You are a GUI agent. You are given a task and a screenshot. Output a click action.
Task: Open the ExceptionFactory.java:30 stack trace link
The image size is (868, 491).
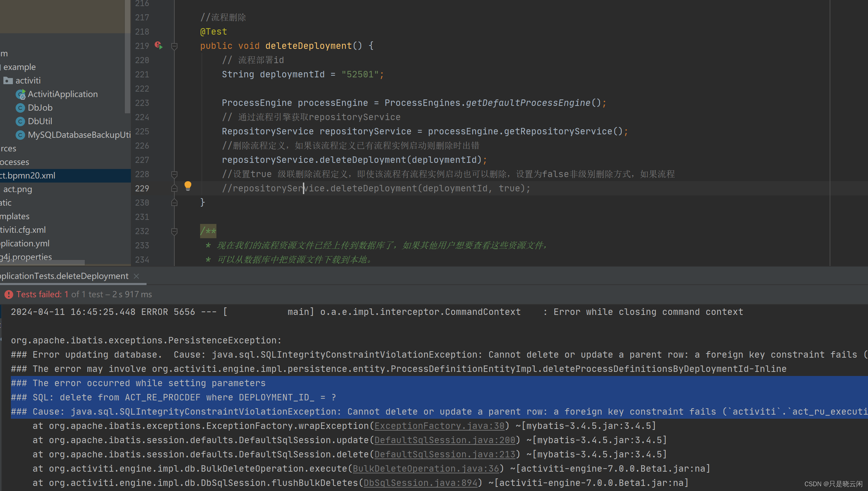pyautogui.click(x=439, y=426)
